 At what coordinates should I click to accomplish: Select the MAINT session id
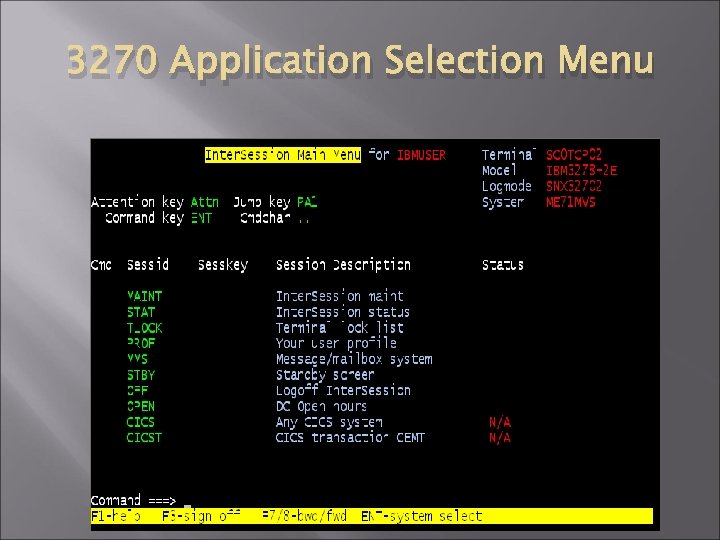(144, 296)
